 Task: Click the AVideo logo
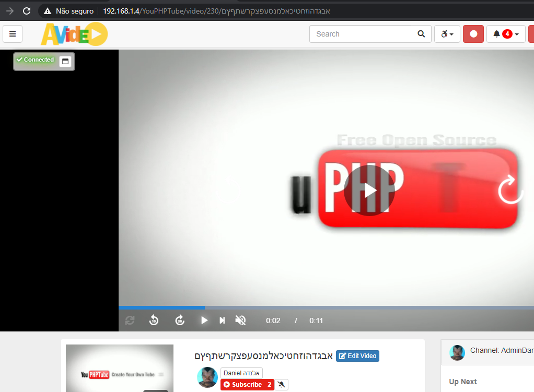(x=74, y=34)
